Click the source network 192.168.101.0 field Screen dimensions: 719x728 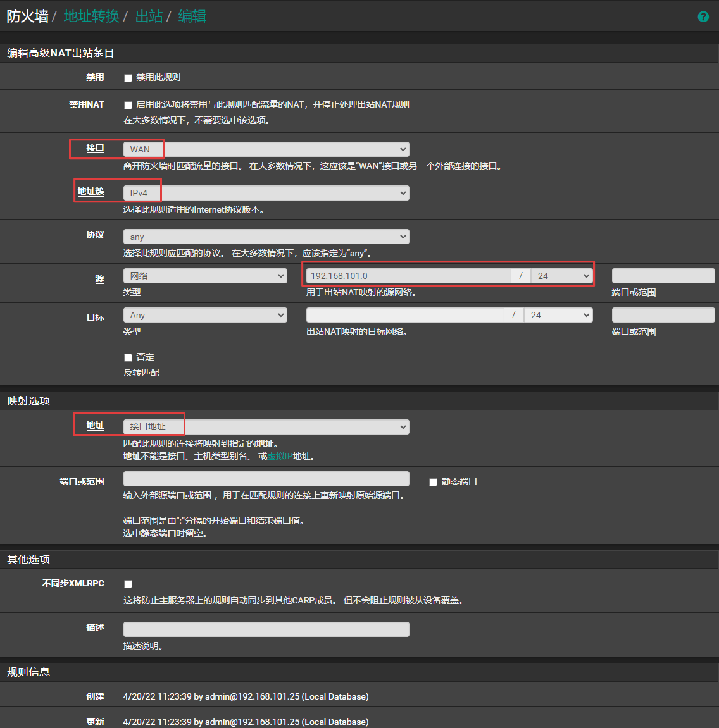click(x=408, y=276)
